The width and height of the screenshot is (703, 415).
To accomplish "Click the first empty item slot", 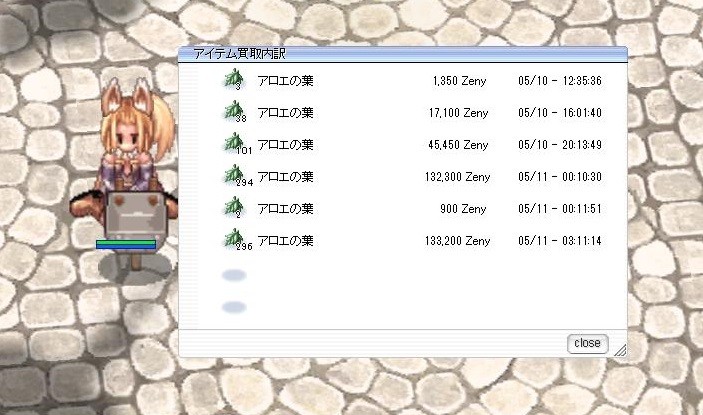I will click(x=234, y=275).
